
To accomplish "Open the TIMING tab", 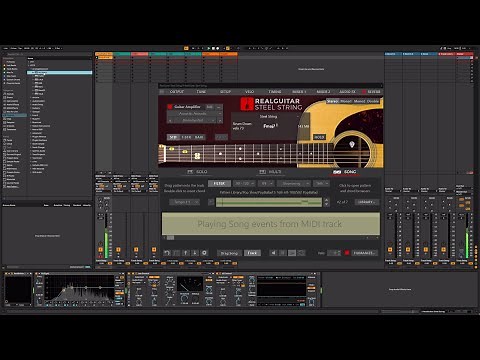I will click(x=275, y=91).
